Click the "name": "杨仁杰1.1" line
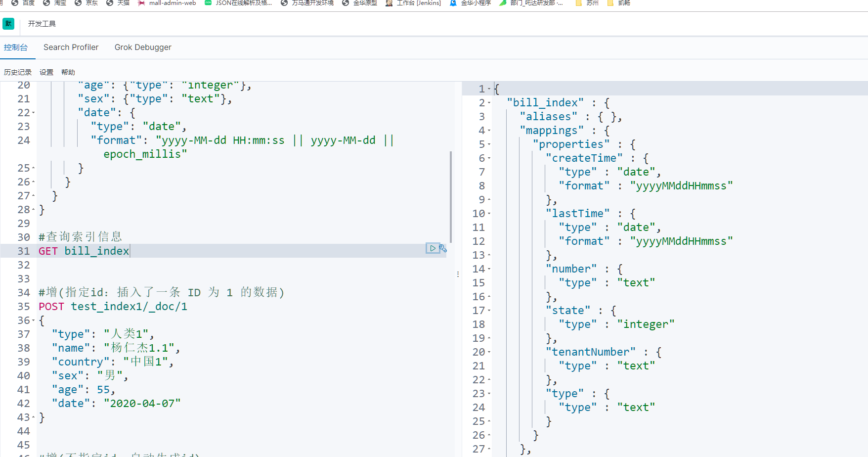This screenshot has width=868, height=457. pos(116,348)
